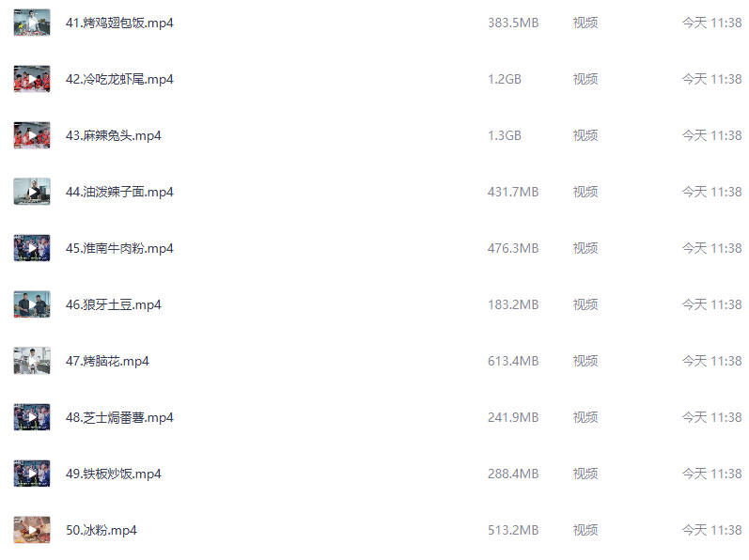Click the 42.冷吃龙虾尾.mp4 file name
This screenshot has width=749, height=560.
(x=119, y=79)
